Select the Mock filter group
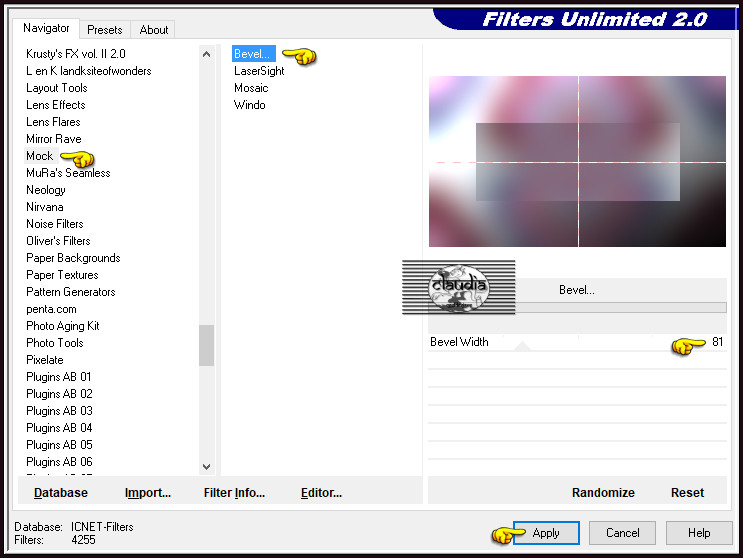Viewport: 743px width, 558px height. coord(40,156)
